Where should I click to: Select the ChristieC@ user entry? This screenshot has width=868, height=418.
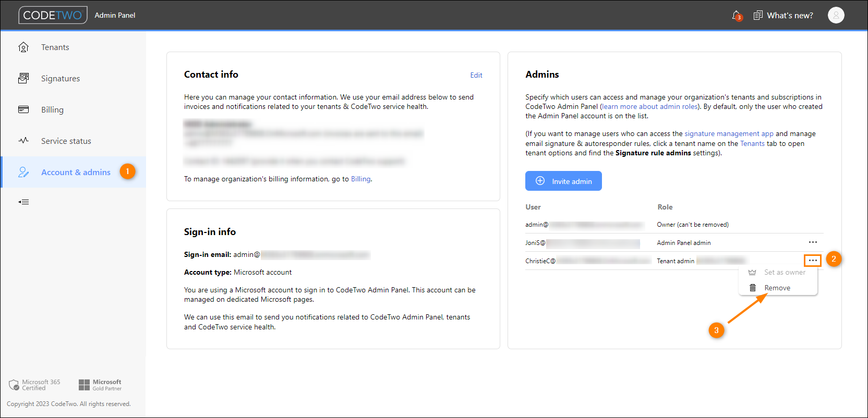click(589, 261)
